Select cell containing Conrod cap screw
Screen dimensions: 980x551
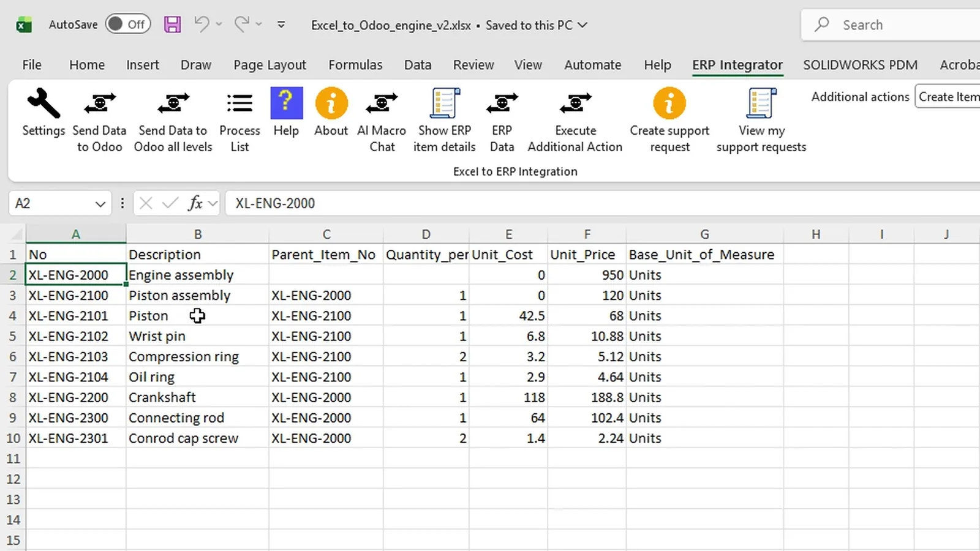pos(197,438)
